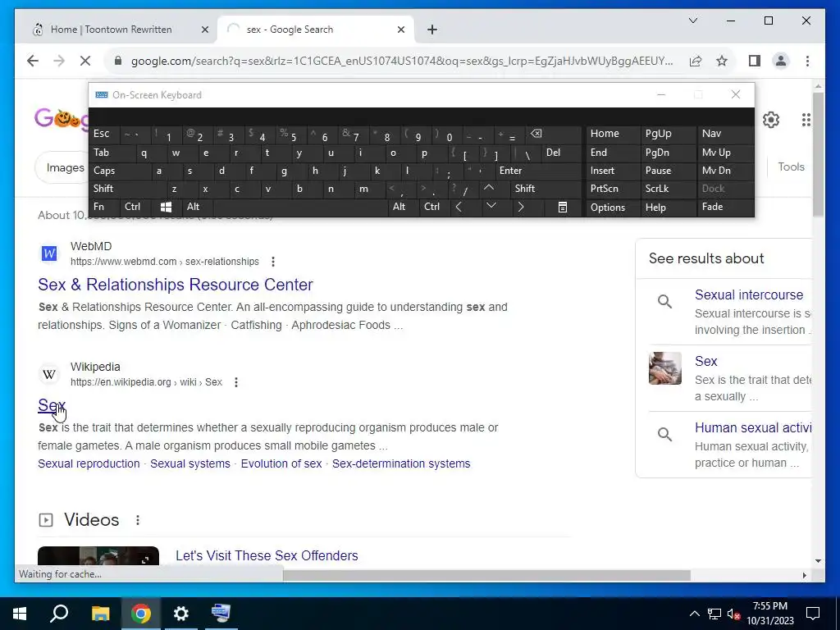Open Google quick settings gear

(x=771, y=120)
